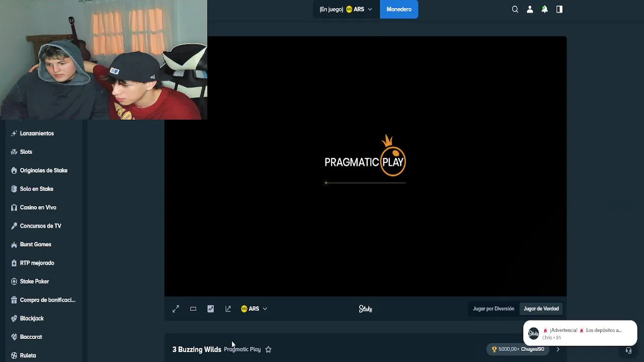Click the Solo en Stake badge icon

click(14, 189)
